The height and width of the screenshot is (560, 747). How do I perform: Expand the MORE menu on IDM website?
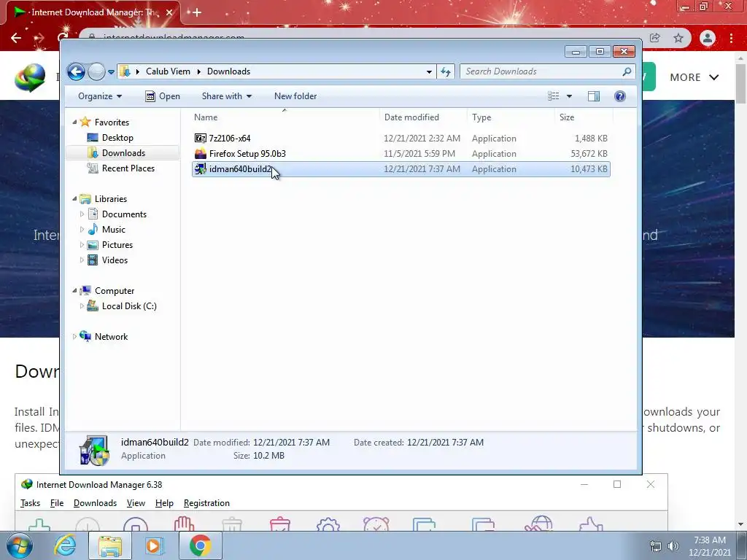point(694,77)
